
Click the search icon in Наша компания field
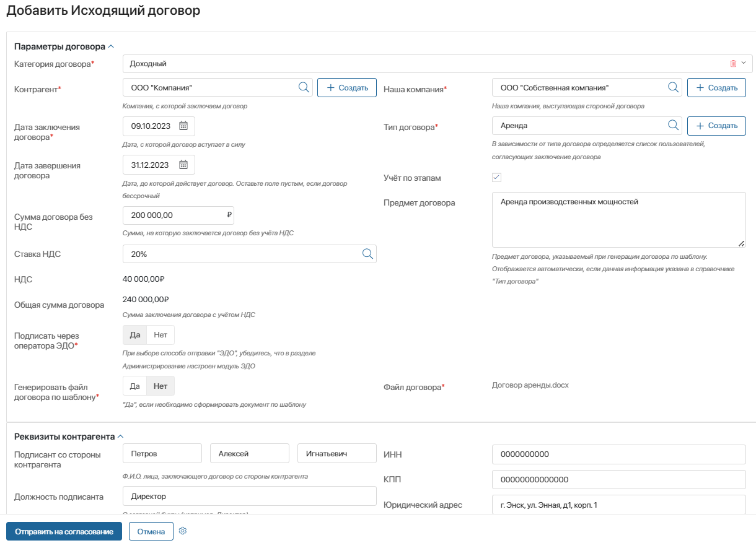[x=673, y=87]
